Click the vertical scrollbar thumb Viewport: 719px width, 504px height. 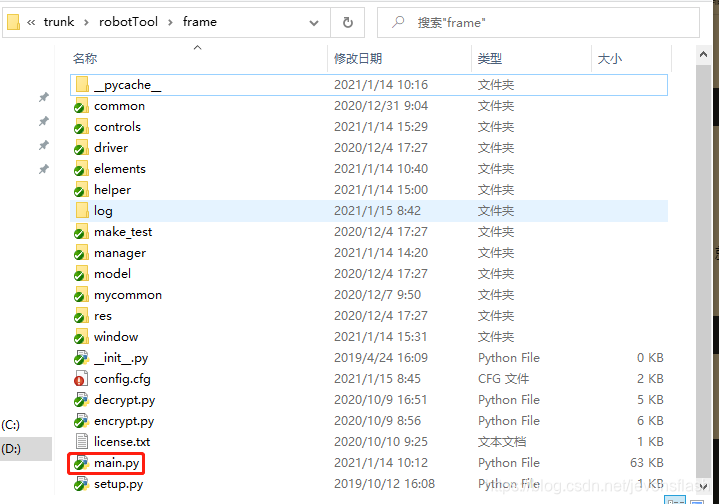coord(703,271)
